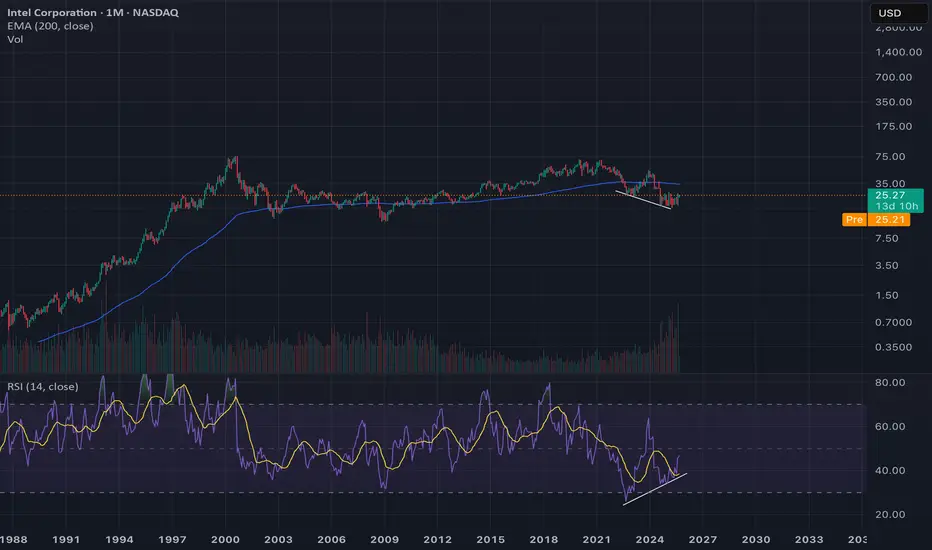Click the 700.00 price axis label

(x=893, y=77)
